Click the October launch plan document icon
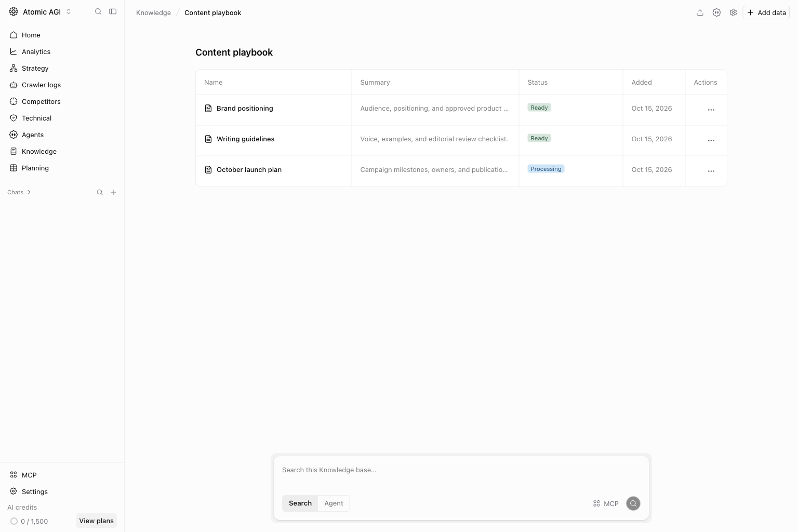798x532 pixels. (208, 169)
